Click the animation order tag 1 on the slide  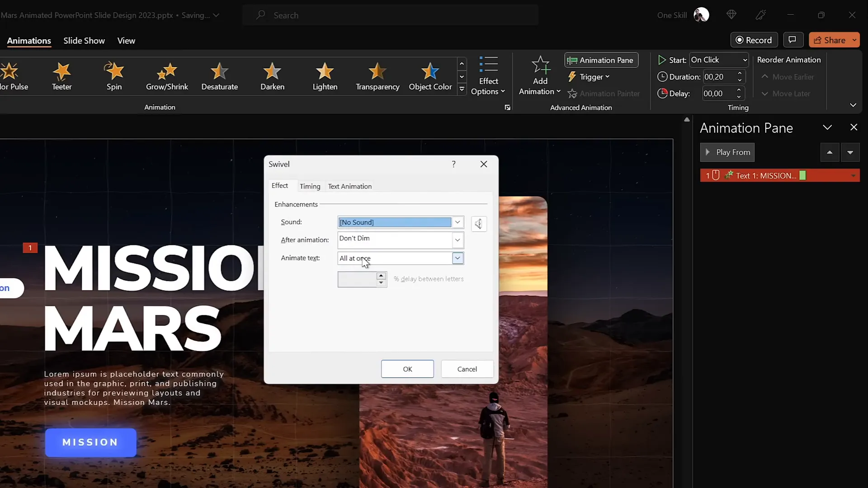(30, 248)
